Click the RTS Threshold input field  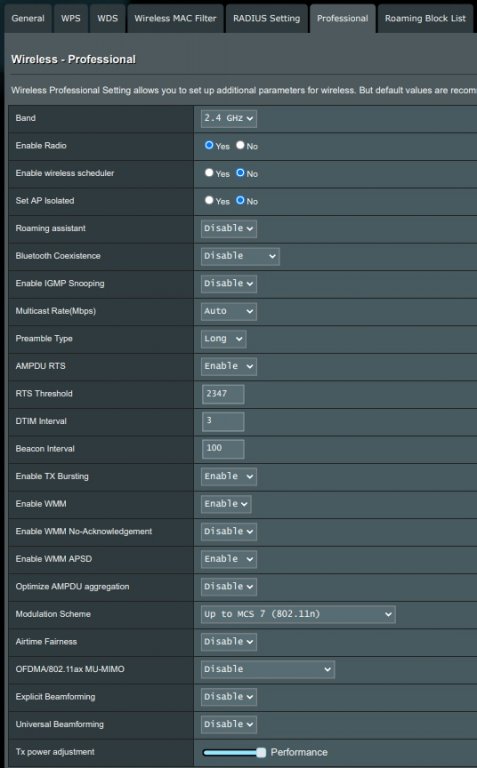[x=223, y=394]
